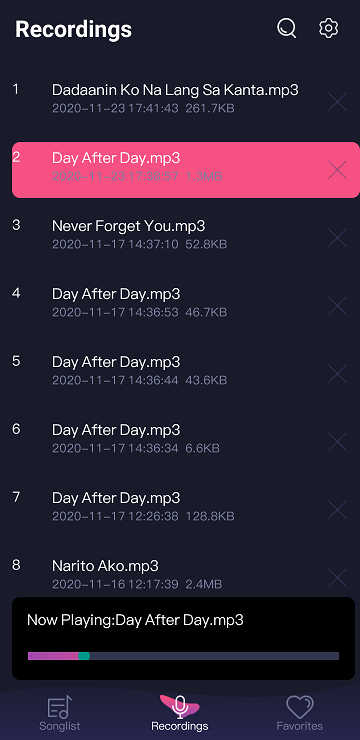Screen dimensions: 360x740
Task: Select the highlighted Day After Day.mp3
Action: 186,170
